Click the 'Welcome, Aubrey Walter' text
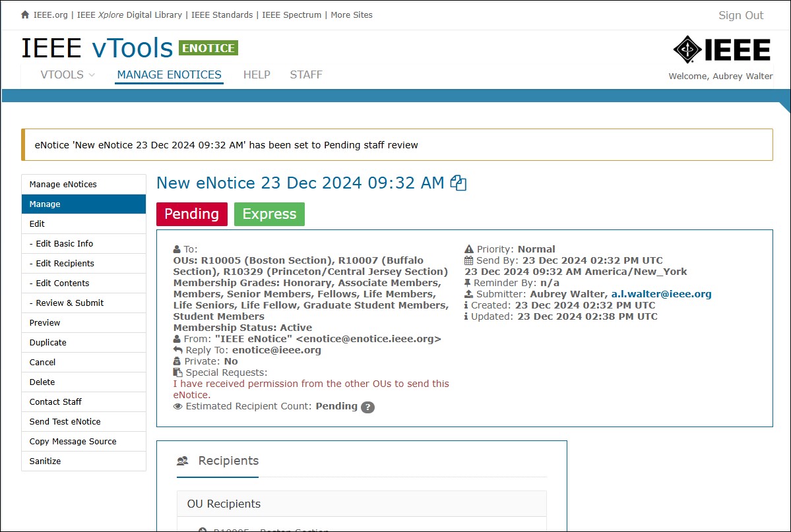 click(720, 76)
